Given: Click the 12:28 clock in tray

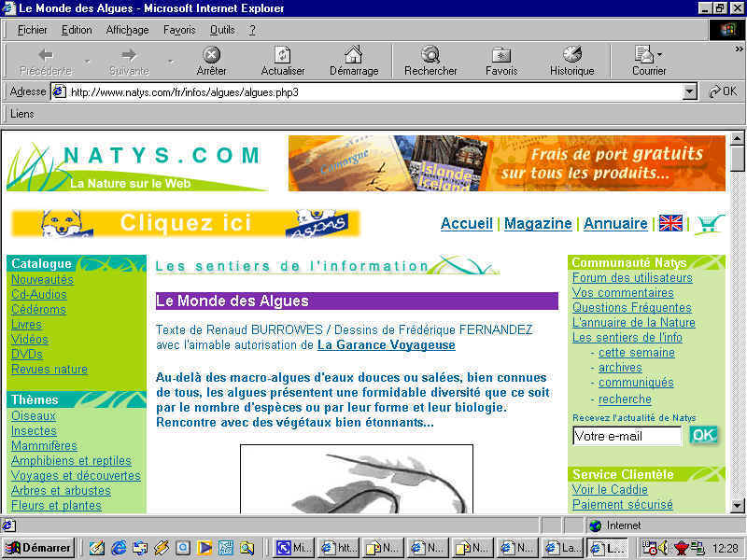Looking at the screenshot, I should 726,548.
